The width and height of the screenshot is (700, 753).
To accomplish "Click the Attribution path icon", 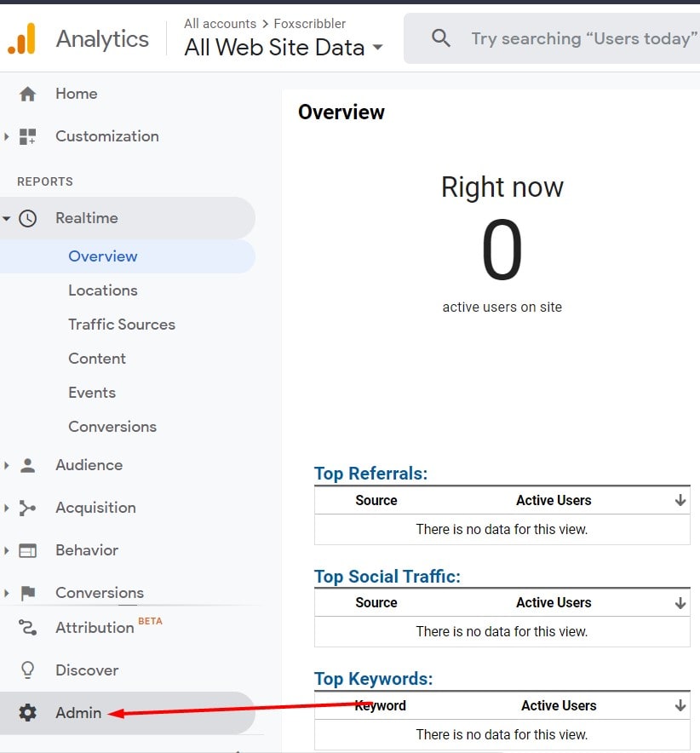I will [x=27, y=627].
